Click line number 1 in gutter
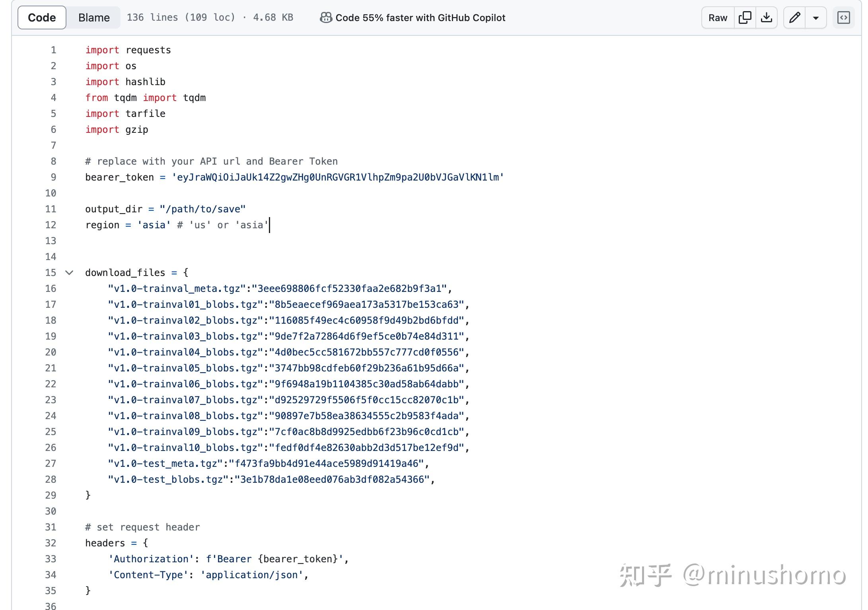 click(x=53, y=50)
